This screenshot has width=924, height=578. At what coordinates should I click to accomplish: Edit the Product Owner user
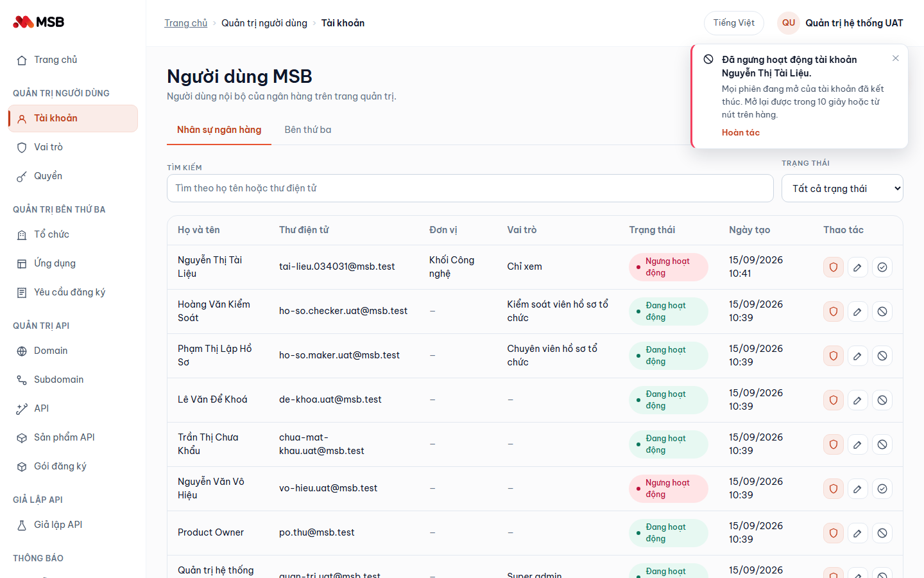tap(858, 533)
